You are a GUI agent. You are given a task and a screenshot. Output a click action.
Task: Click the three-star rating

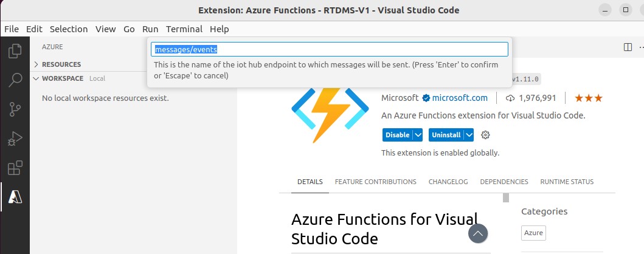coord(589,98)
